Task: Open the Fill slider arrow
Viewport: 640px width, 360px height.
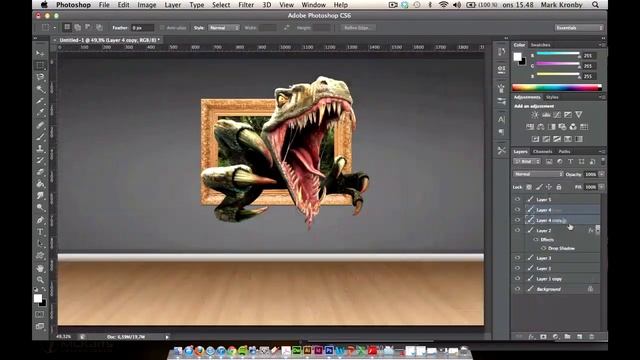Action: pos(601,187)
